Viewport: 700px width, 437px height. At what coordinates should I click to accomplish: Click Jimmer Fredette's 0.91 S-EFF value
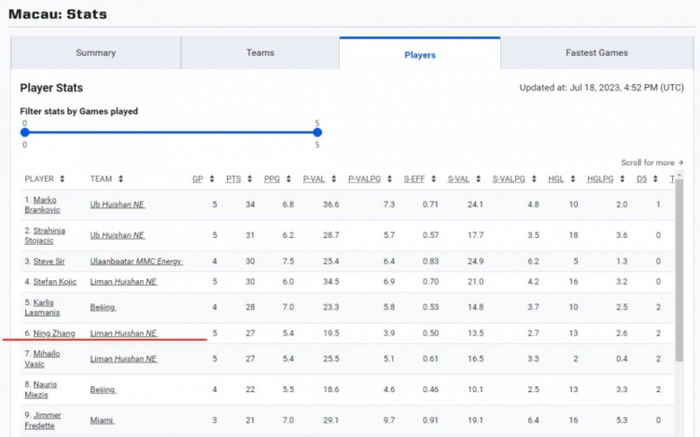point(430,420)
